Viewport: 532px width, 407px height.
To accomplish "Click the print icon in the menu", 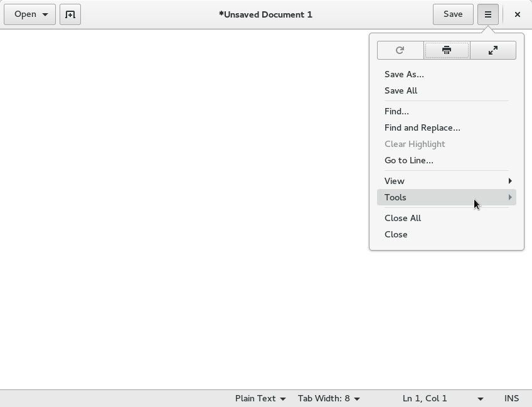I will click(x=447, y=50).
